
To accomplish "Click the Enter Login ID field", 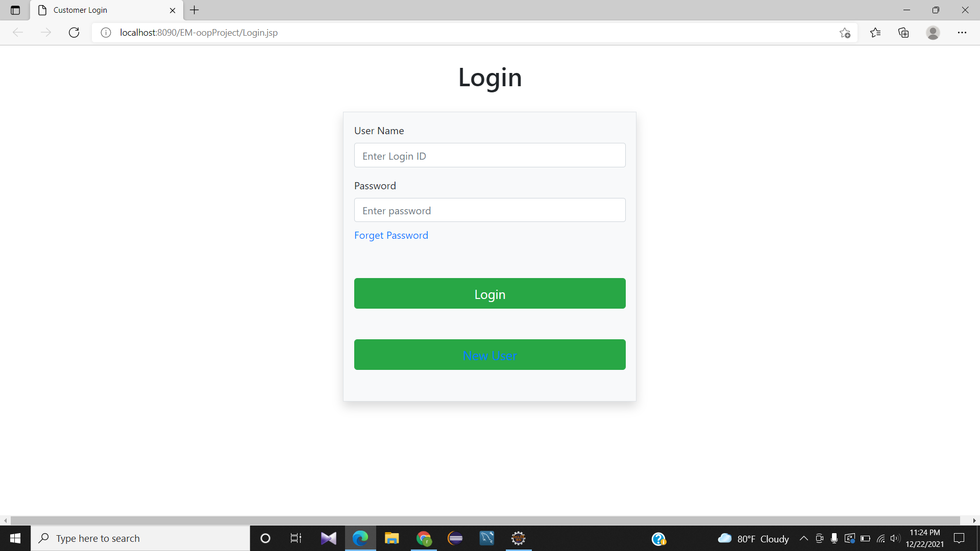I will pyautogui.click(x=489, y=155).
